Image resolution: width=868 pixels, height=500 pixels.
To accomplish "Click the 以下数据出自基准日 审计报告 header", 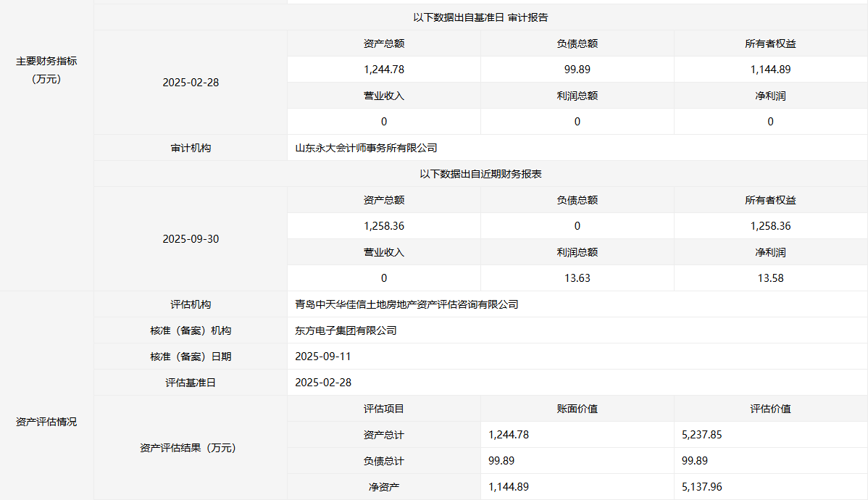I will (x=480, y=17).
